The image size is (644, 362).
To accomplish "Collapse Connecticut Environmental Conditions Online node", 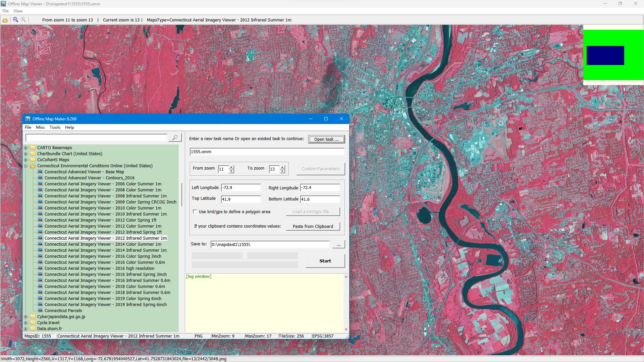I will (x=26, y=166).
